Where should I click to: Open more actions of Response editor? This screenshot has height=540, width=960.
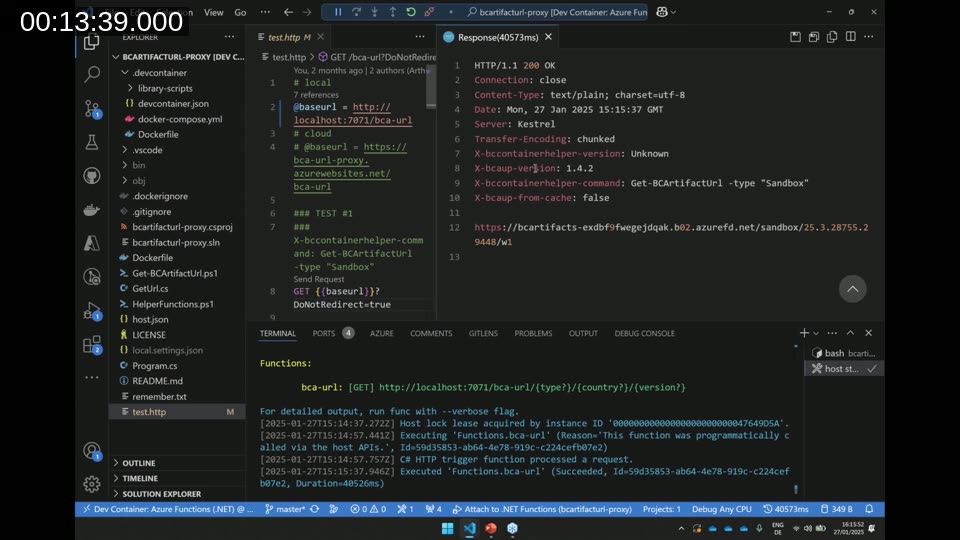[x=869, y=37]
